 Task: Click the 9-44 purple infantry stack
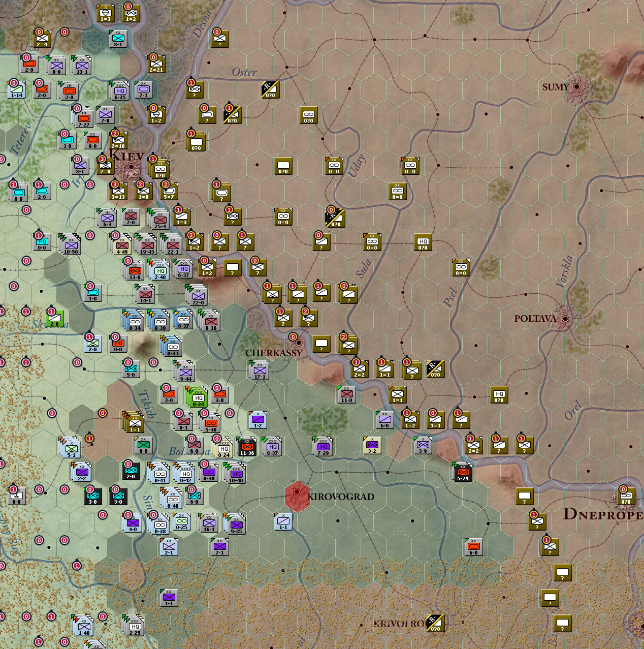tap(184, 373)
